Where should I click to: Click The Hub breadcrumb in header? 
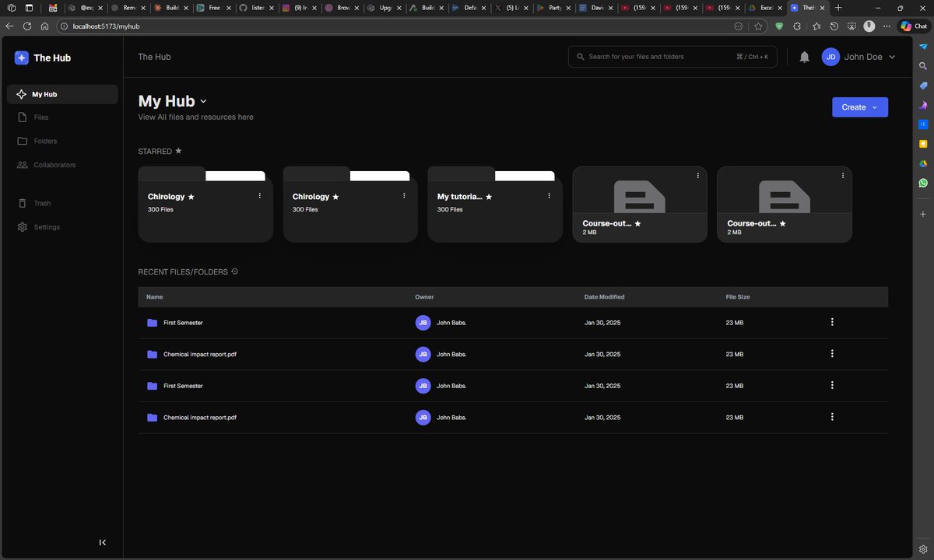(x=154, y=57)
